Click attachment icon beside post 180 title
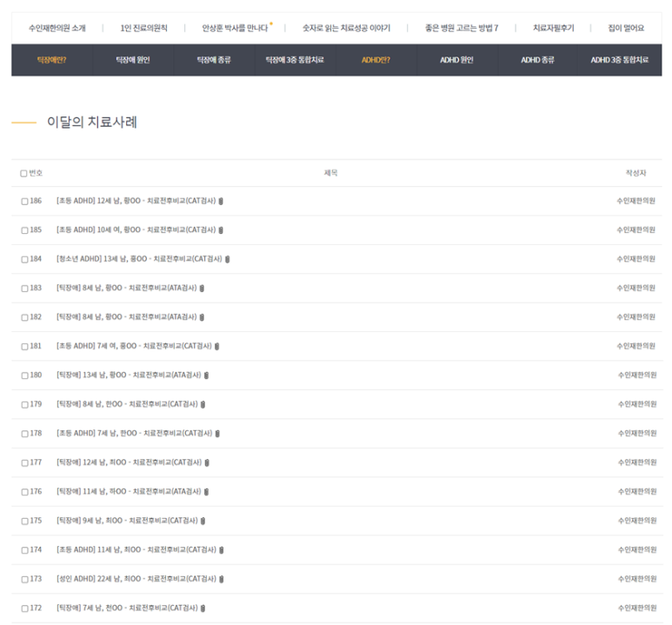 206,376
